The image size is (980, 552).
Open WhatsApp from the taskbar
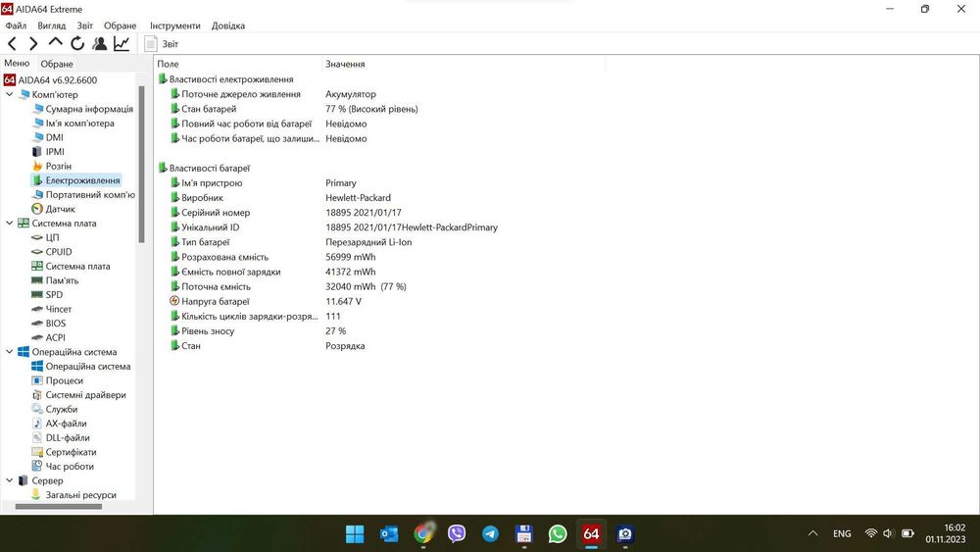point(558,534)
